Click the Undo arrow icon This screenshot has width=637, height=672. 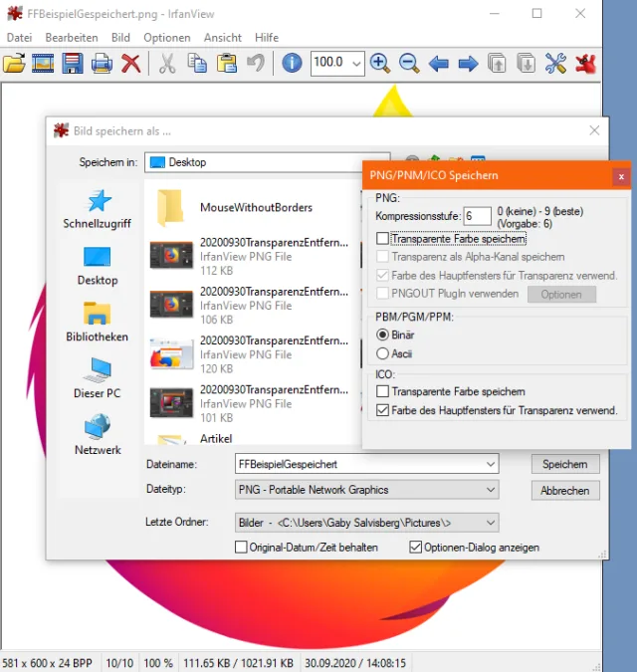click(x=256, y=64)
